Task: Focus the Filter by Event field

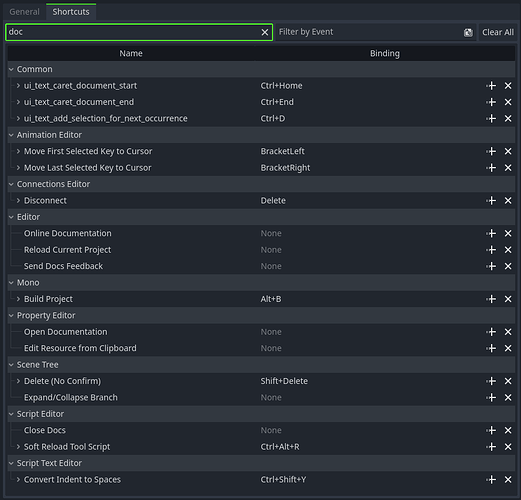Action: pos(369,32)
